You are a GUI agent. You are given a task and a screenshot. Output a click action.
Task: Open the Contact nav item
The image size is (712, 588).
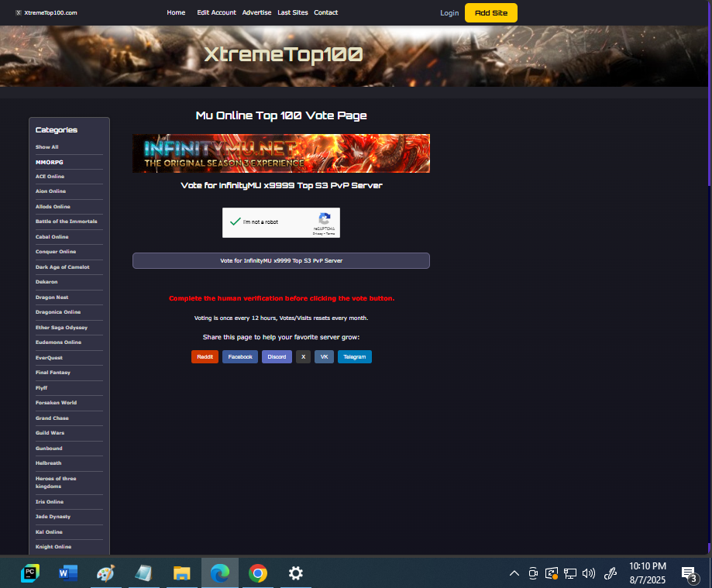tap(325, 12)
